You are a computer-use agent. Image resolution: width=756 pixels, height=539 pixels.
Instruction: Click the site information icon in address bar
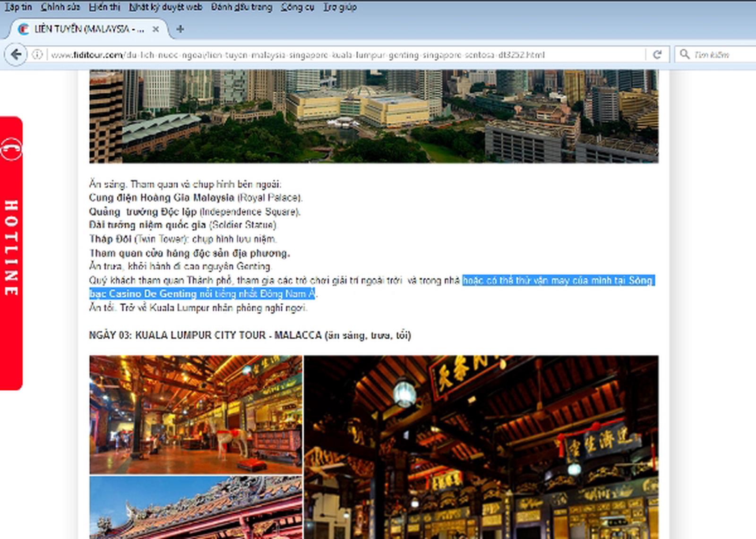coord(37,55)
